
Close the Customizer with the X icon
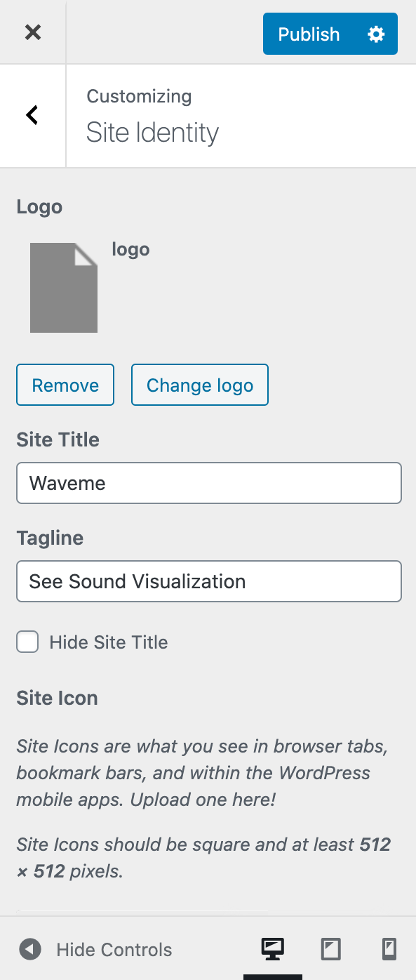tap(32, 32)
